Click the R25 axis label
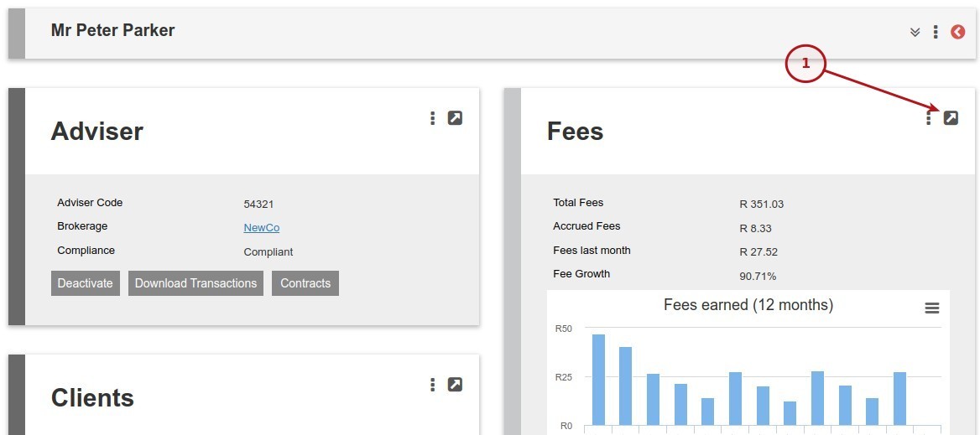This screenshot has height=435, width=980. coord(563,377)
